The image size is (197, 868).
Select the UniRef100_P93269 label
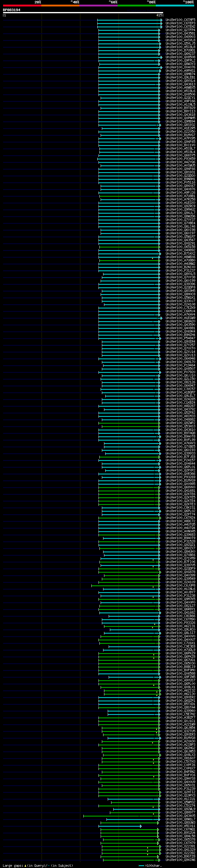180,477
